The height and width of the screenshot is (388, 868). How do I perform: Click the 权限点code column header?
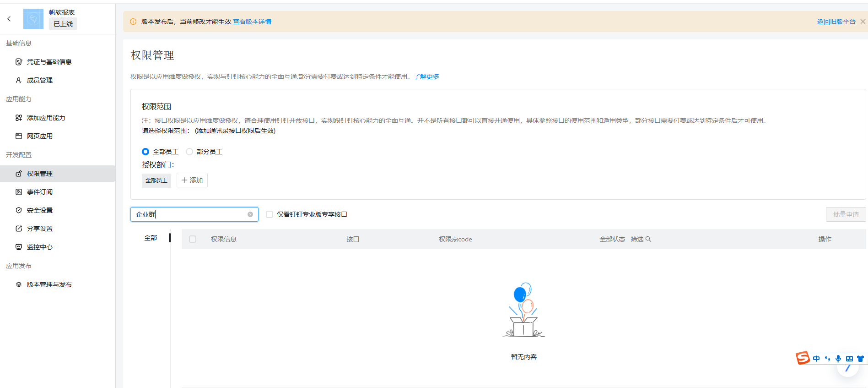[x=455, y=239]
